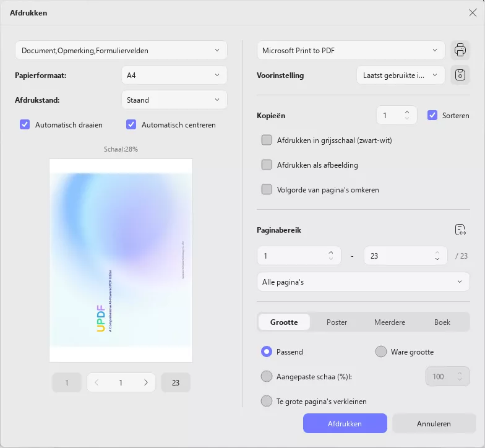The width and height of the screenshot is (485, 448).
Task: Select Aangepaste schaal radio button
Action: (x=266, y=376)
